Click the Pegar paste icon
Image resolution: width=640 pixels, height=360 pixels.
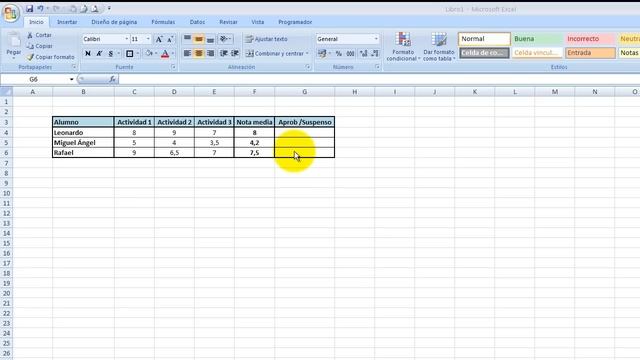click(13, 41)
